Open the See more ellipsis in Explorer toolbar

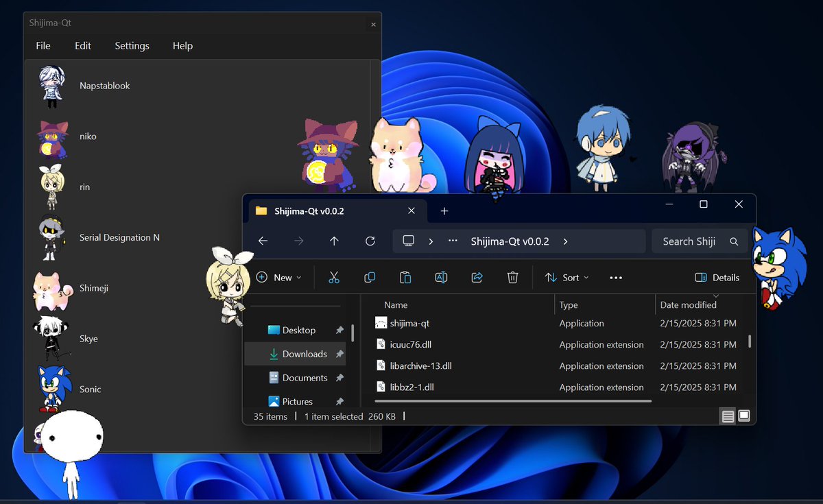(616, 278)
